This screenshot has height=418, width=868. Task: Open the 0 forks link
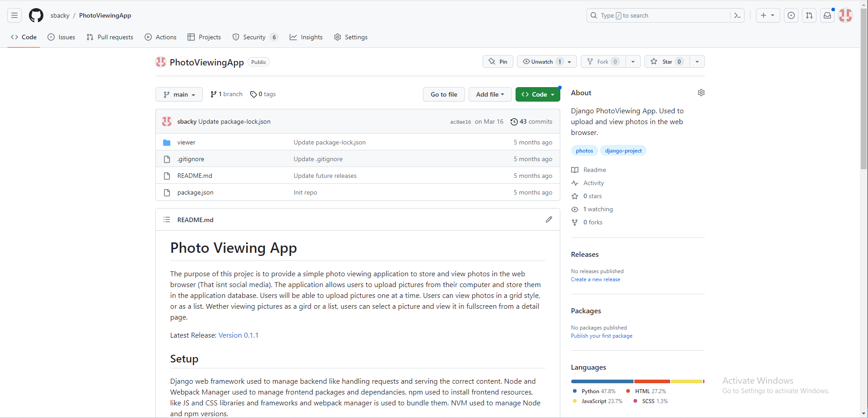point(587,222)
